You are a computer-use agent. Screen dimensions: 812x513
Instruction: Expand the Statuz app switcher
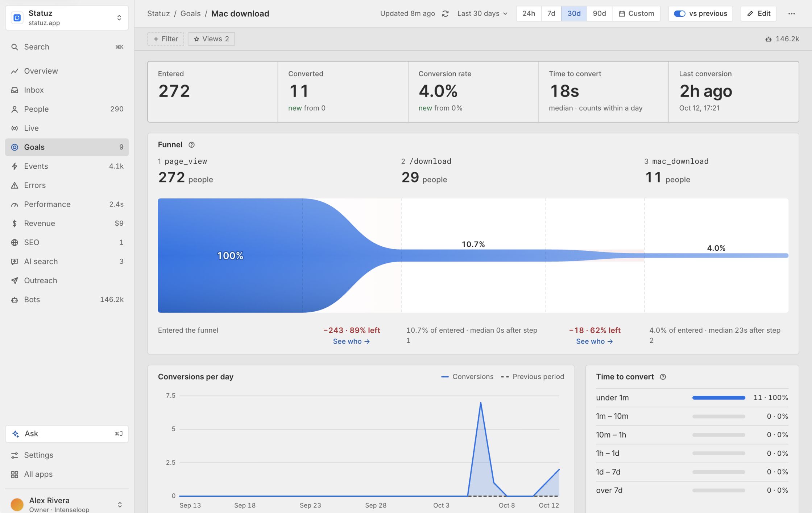click(67, 18)
